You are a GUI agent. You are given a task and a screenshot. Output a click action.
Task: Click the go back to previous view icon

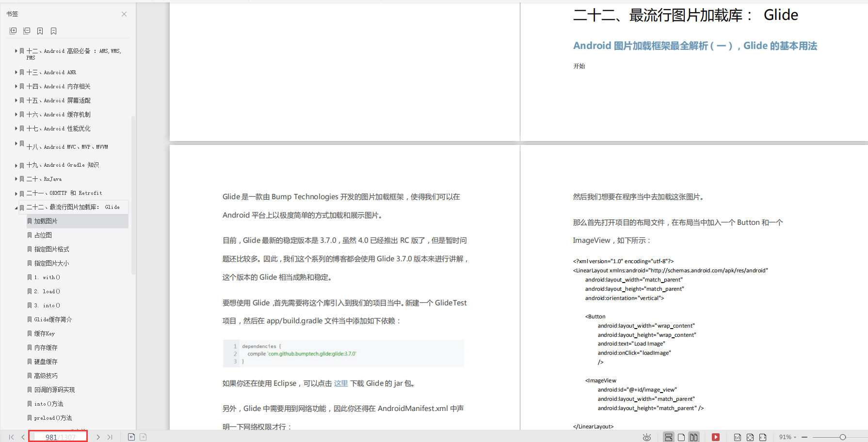131,437
